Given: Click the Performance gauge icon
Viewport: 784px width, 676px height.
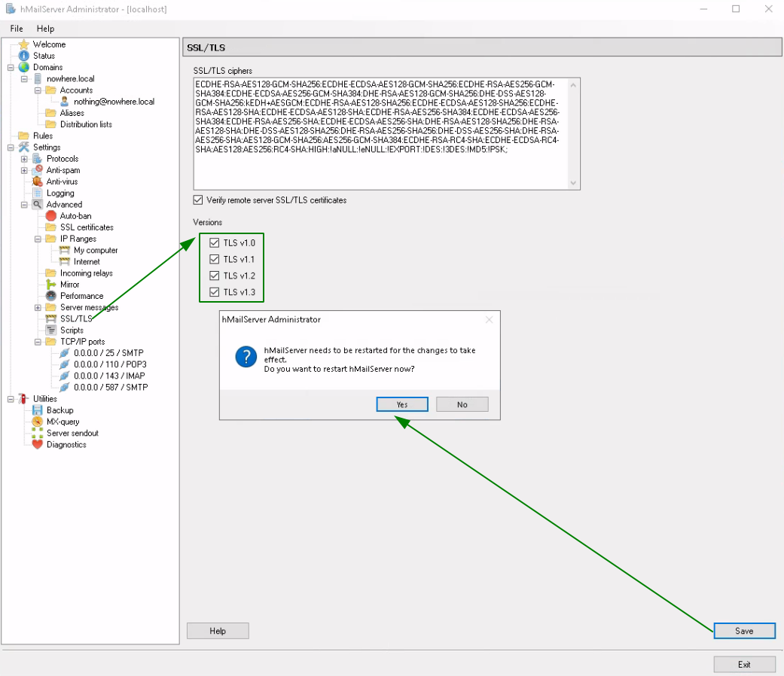Looking at the screenshot, I should pos(50,297).
